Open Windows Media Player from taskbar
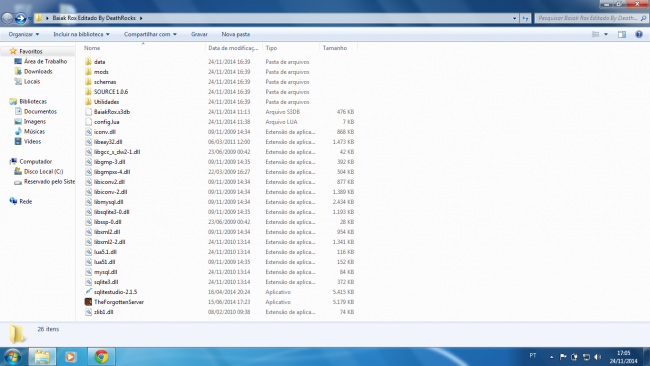Viewport: 650px width, 366px height. coord(70,356)
